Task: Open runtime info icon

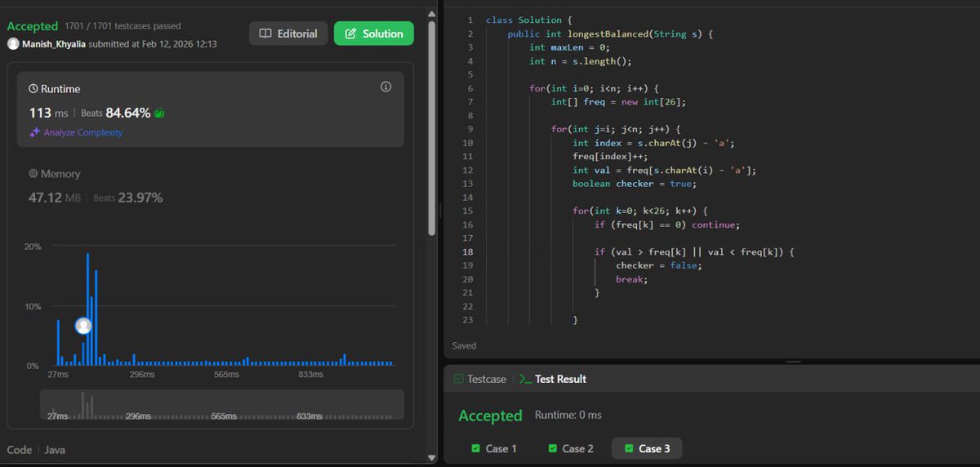Action: 386,87
